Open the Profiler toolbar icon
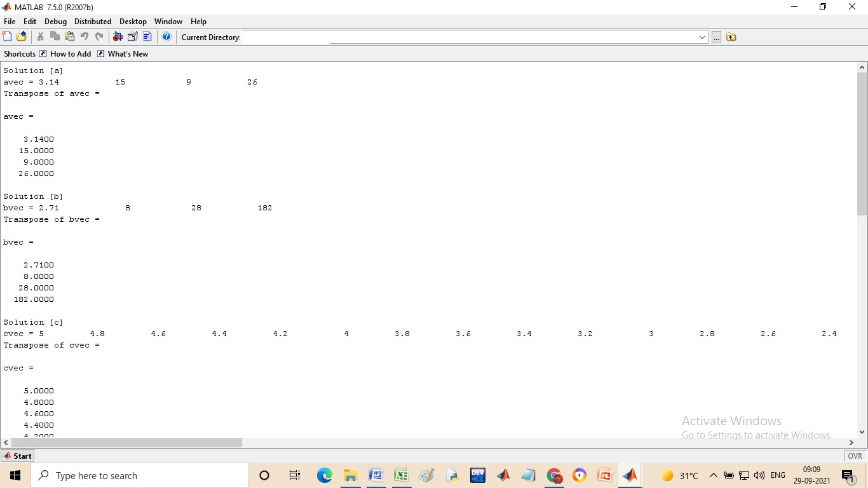868x488 pixels. [147, 37]
